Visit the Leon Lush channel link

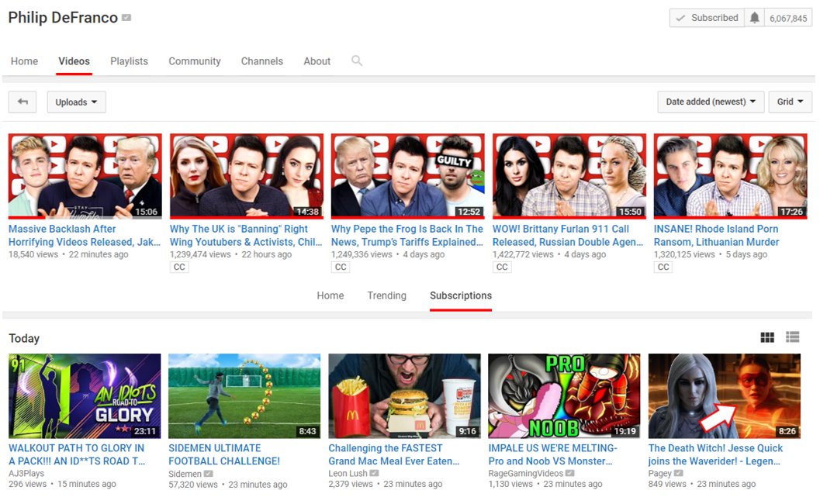coord(348,473)
